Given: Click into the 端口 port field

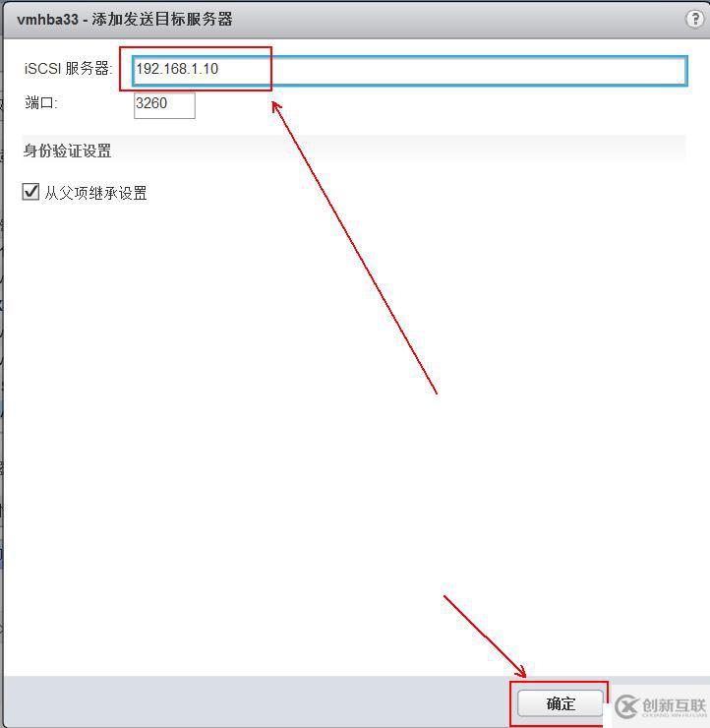Looking at the screenshot, I should 164,105.
